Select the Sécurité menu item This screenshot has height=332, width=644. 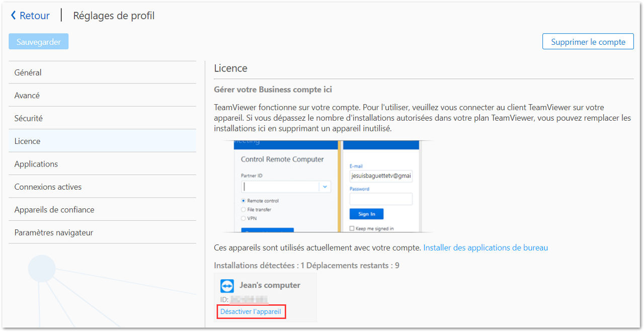point(102,118)
